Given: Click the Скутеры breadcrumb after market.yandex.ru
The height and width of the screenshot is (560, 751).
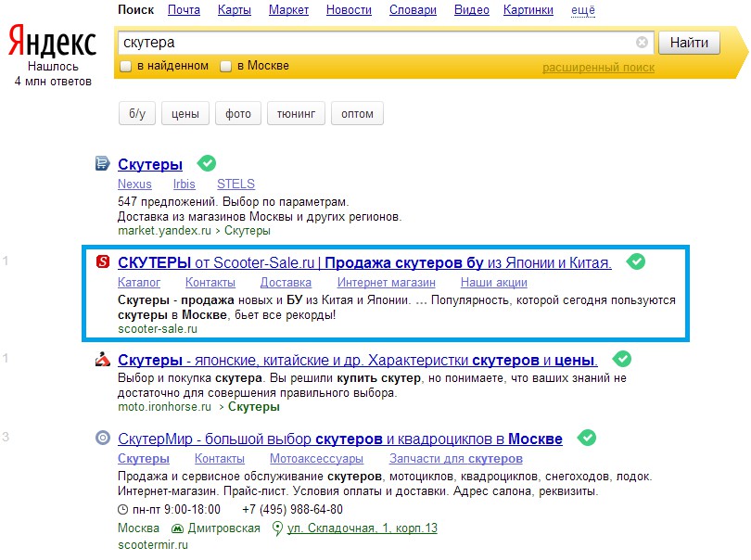Looking at the screenshot, I should point(248,231).
